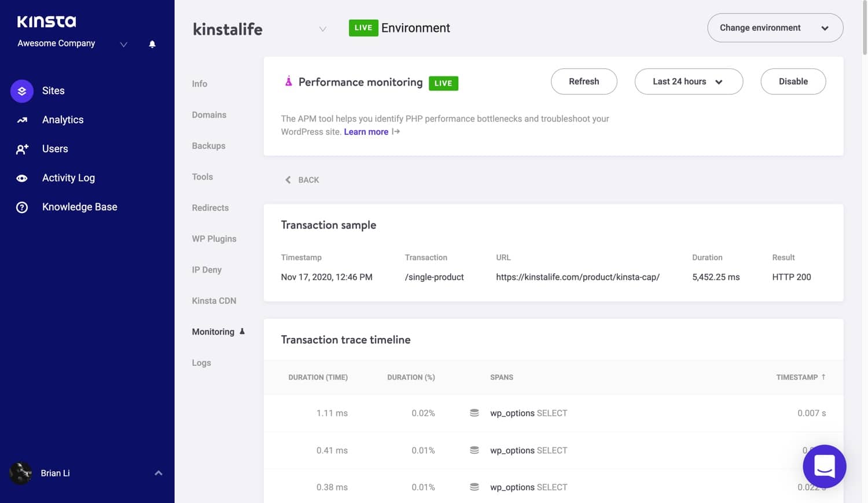Image resolution: width=868 pixels, height=503 pixels.
Task: Click the Knowledge Base question icon
Action: pyautogui.click(x=22, y=207)
